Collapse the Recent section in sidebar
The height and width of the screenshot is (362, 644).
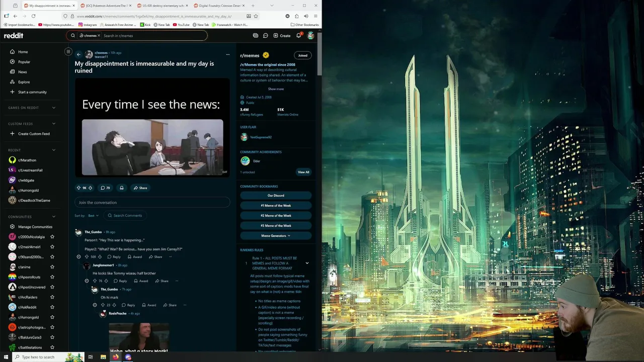tap(54, 150)
